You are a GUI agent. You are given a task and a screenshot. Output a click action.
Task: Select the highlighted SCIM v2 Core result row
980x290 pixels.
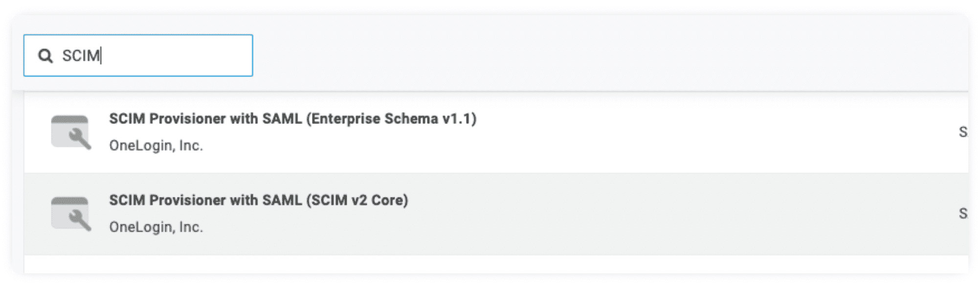pyautogui.click(x=587, y=214)
